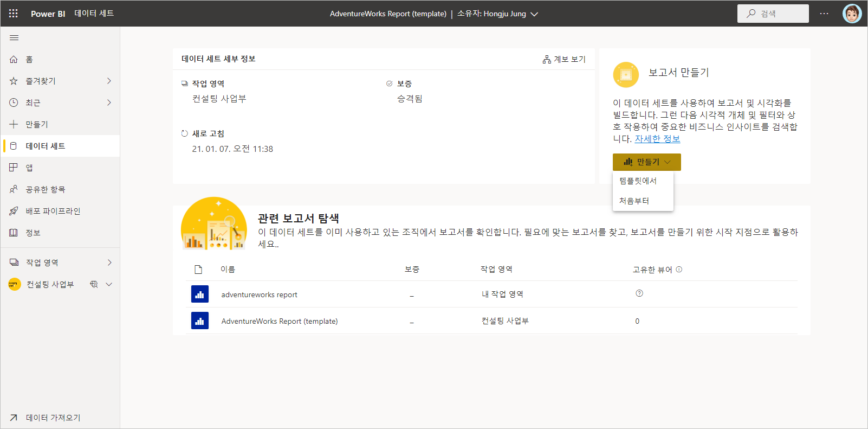The height and width of the screenshot is (429, 868).
Task: Expand the Workspaces flyout chevron
Action: [109, 262]
